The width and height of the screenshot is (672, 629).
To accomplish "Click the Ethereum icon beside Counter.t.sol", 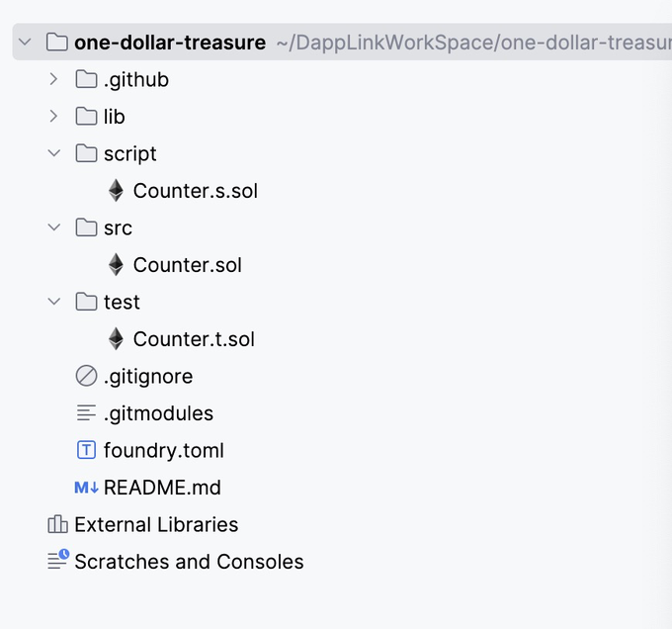I will point(116,338).
